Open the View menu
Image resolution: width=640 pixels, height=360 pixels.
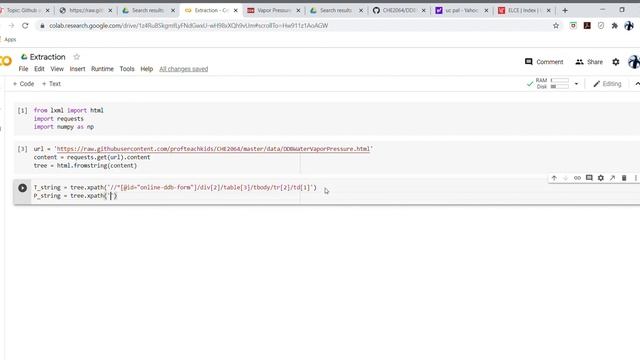(57, 69)
